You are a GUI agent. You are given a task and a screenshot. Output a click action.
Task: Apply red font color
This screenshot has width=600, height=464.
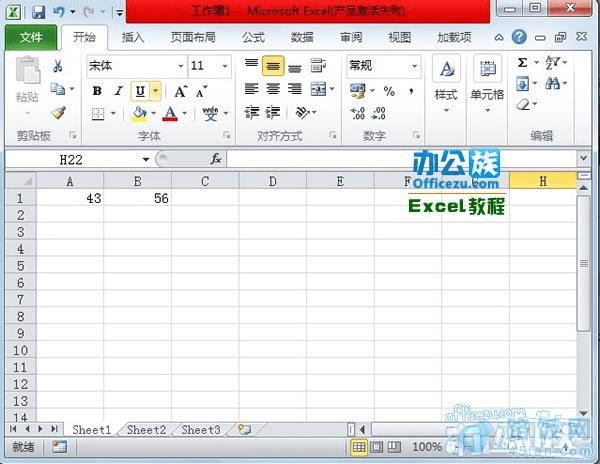[x=170, y=114]
